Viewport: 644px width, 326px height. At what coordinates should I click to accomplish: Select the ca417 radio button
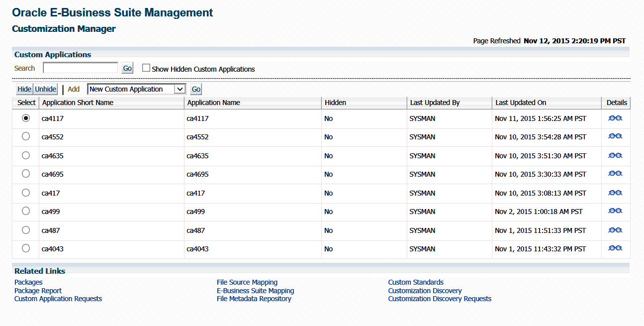pos(26,193)
